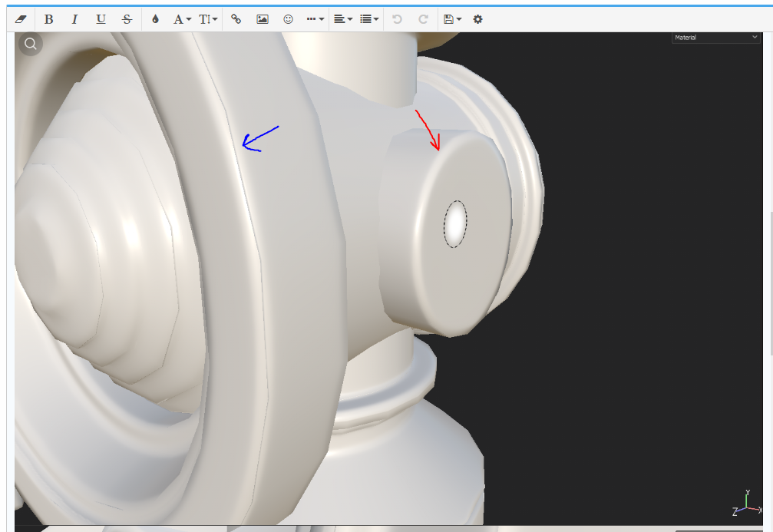Viewport: 773px width, 532px height.
Task: Open the font size dropdown
Action: pyautogui.click(x=208, y=19)
